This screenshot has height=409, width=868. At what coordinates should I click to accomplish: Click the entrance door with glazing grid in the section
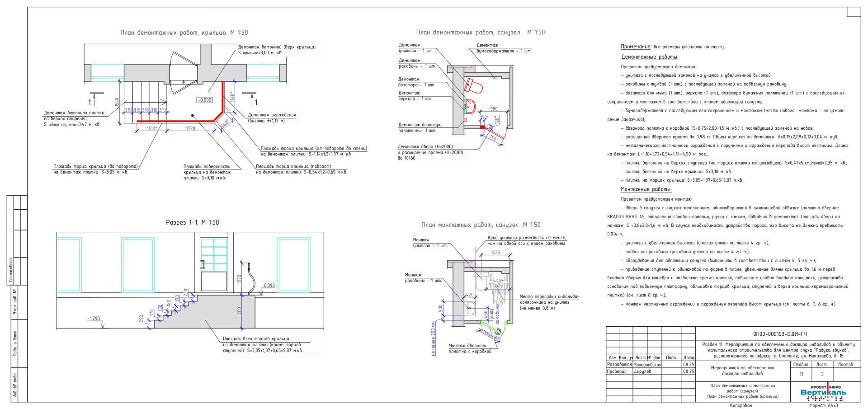tap(213, 264)
